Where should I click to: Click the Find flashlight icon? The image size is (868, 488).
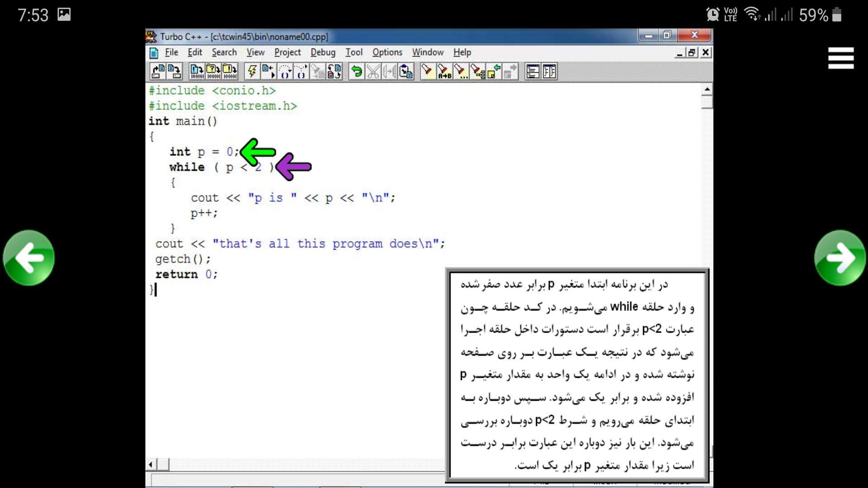point(427,71)
